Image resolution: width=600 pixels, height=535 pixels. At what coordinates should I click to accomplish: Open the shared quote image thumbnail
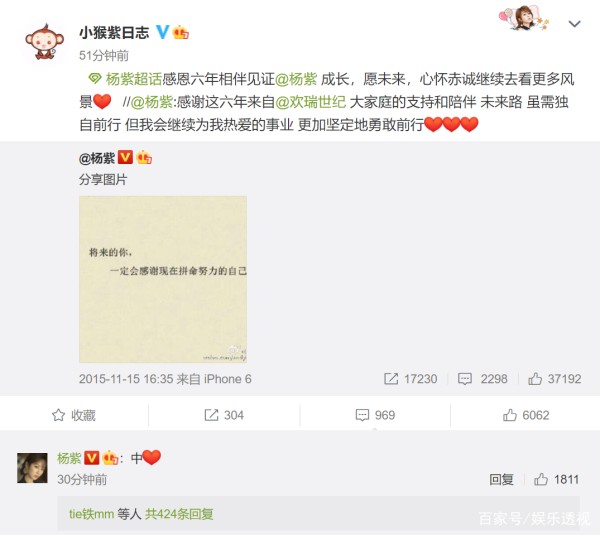pyautogui.click(x=163, y=279)
